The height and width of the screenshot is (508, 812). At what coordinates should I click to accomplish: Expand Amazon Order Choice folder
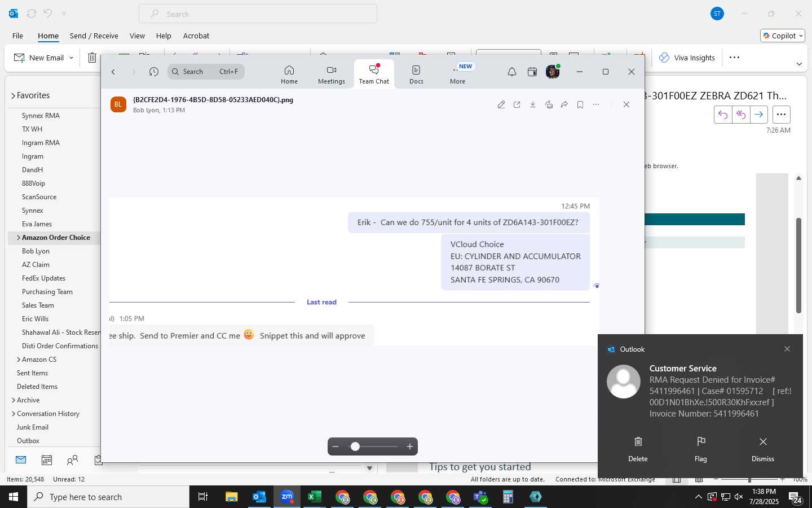(x=19, y=238)
